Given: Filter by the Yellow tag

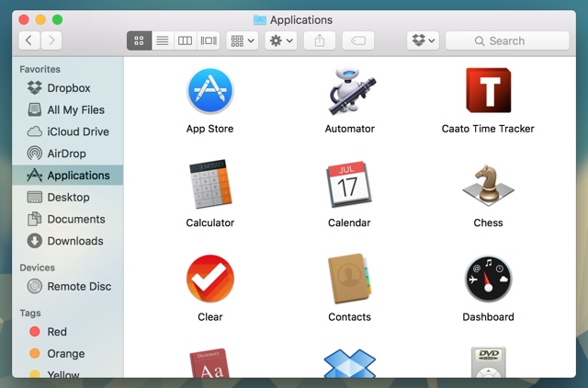Looking at the screenshot, I should (67, 373).
